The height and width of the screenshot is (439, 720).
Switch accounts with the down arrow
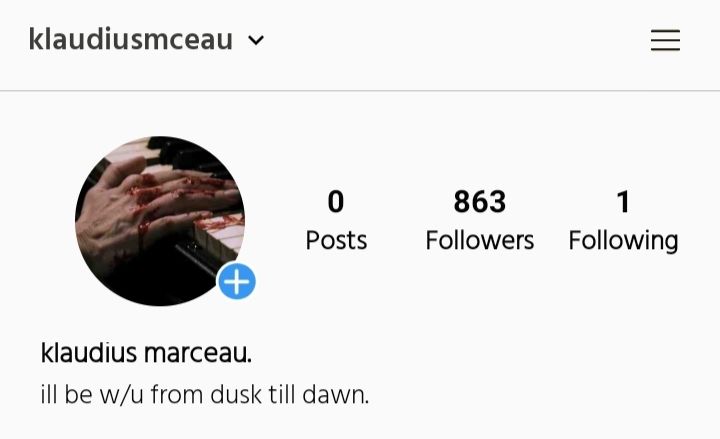256,40
